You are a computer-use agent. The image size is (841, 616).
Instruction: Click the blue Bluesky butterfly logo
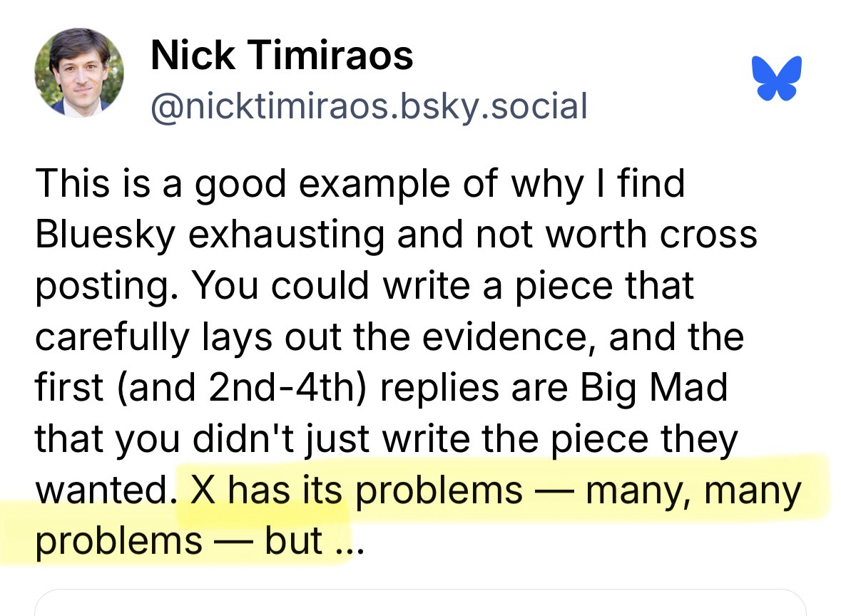tap(777, 77)
